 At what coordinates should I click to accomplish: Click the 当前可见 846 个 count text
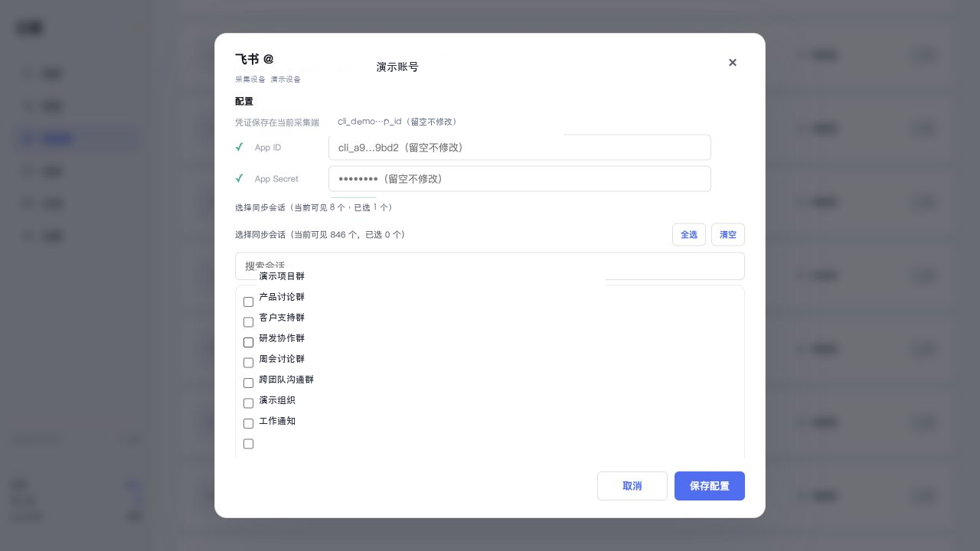click(326, 235)
